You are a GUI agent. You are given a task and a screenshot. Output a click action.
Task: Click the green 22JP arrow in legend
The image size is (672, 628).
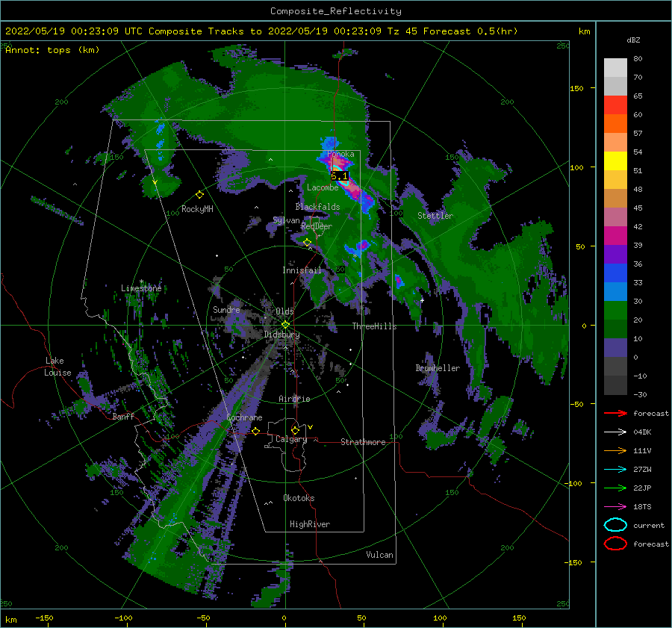615,488
